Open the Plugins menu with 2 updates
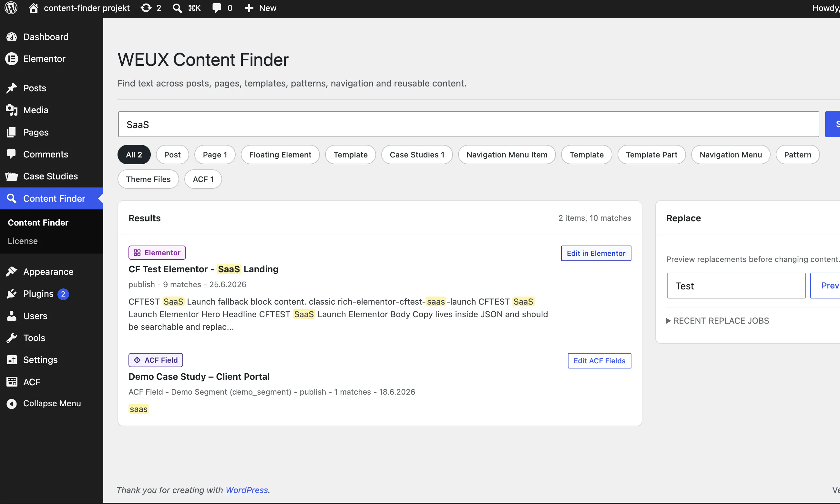 point(52,294)
